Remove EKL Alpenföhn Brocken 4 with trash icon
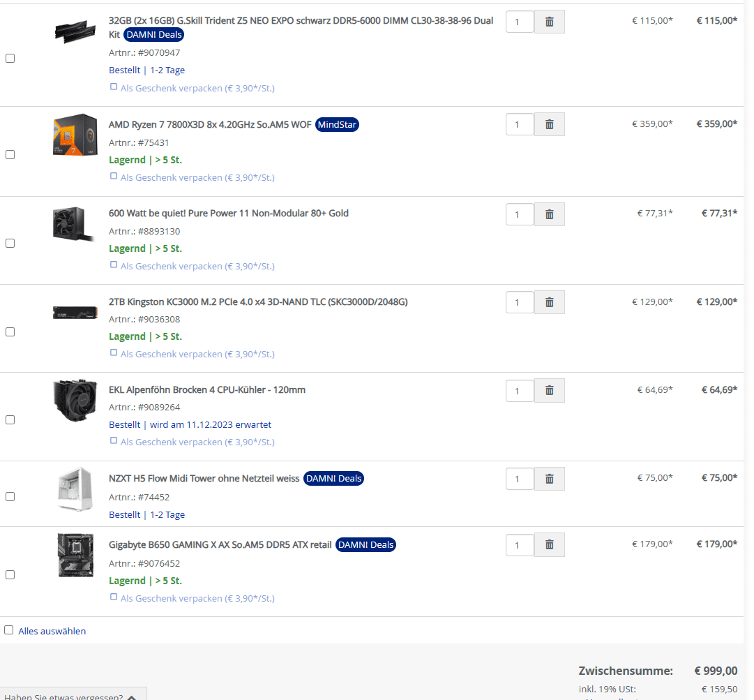 click(549, 390)
